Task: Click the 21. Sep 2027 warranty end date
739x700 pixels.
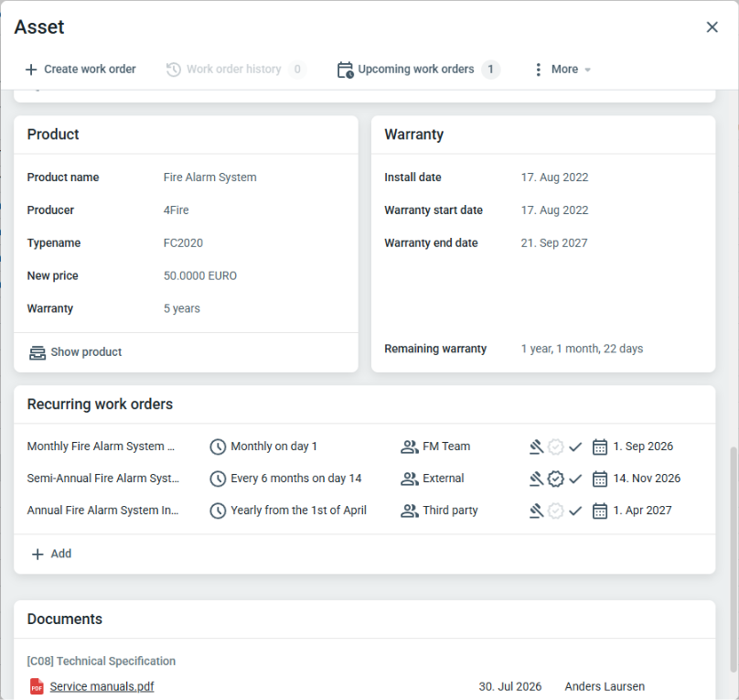Action: pyautogui.click(x=554, y=243)
